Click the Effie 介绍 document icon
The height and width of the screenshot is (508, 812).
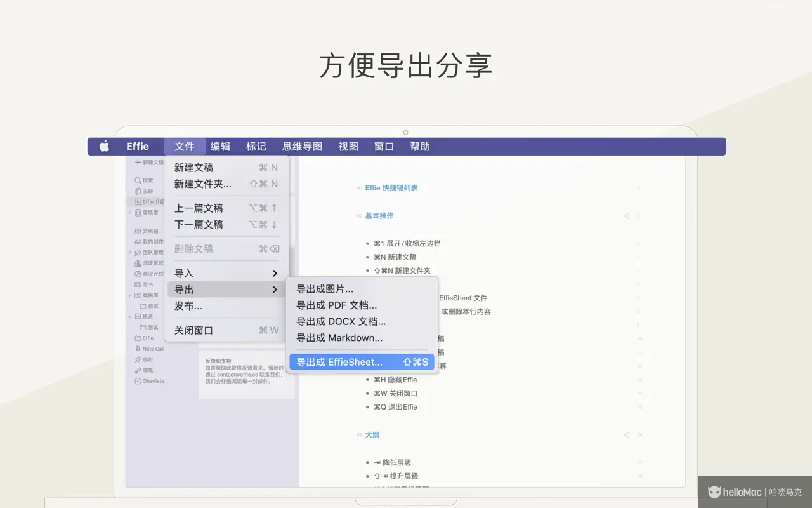tap(138, 202)
